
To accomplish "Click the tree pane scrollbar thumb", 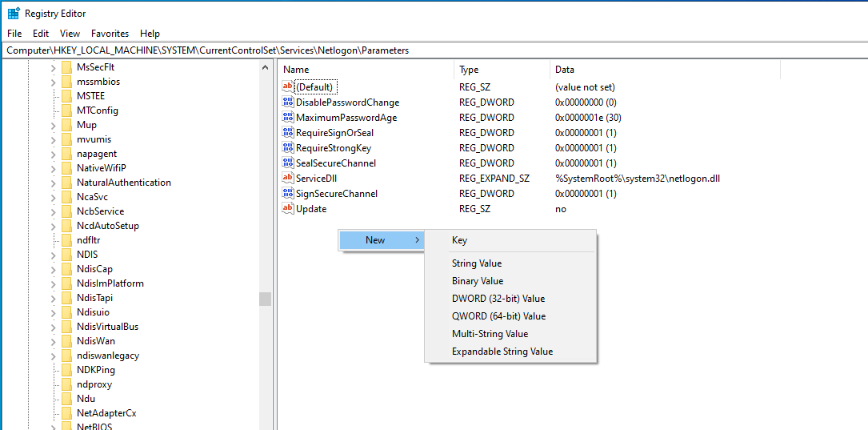I will (265, 299).
